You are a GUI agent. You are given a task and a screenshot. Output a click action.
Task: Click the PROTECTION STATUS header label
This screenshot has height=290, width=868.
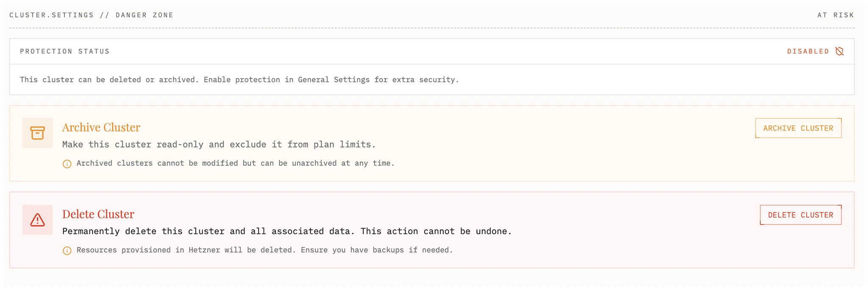65,51
